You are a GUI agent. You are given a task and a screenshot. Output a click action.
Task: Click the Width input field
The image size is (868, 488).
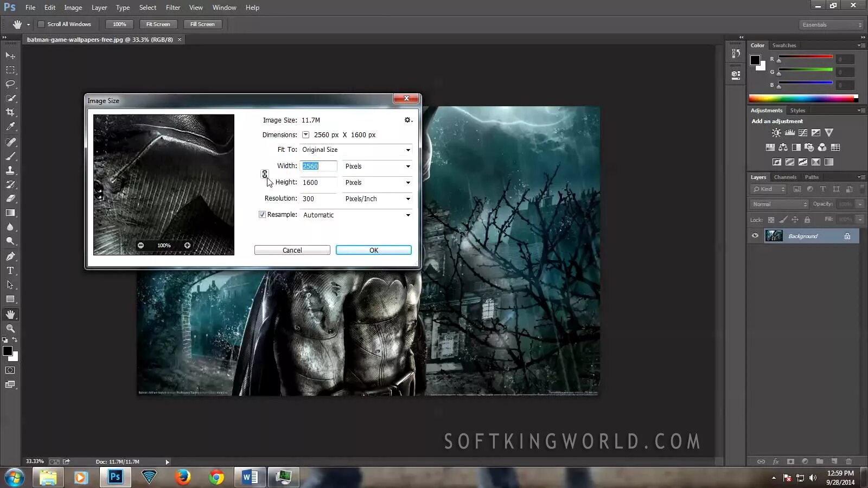318,166
